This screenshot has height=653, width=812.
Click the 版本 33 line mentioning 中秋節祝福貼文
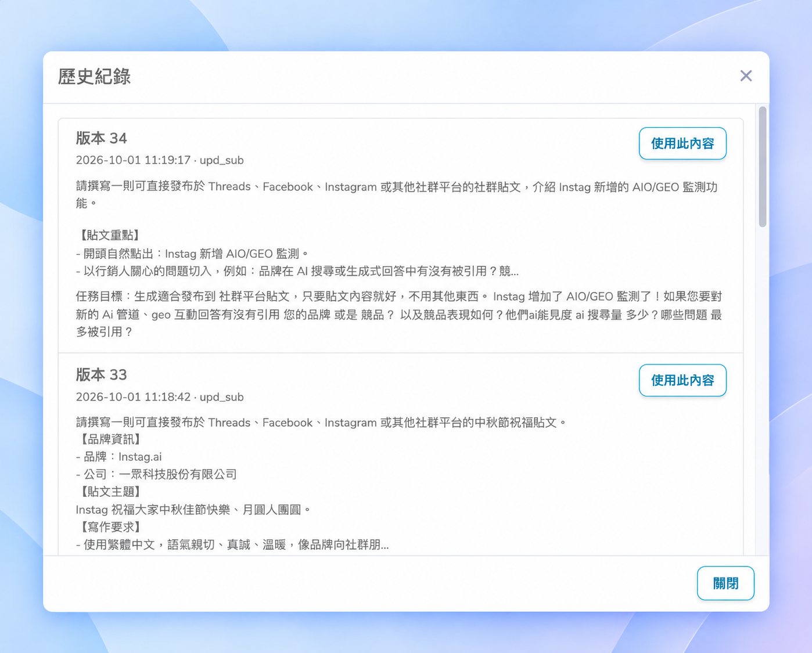click(321, 423)
